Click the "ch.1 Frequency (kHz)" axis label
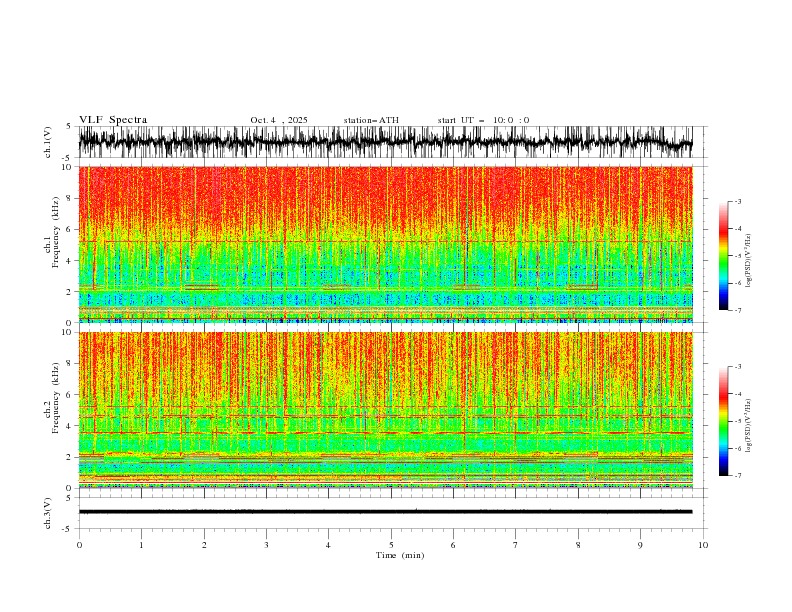792x612 pixels. pyautogui.click(x=52, y=232)
